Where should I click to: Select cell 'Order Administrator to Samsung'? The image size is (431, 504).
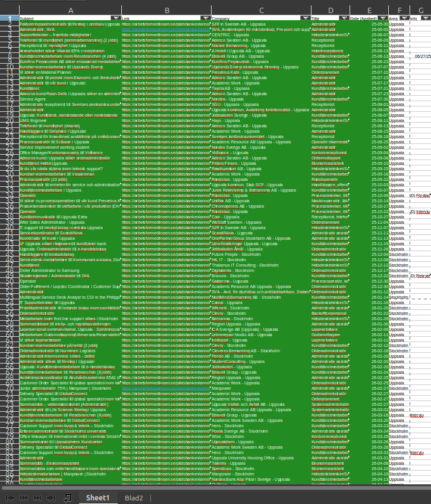pos(70,271)
